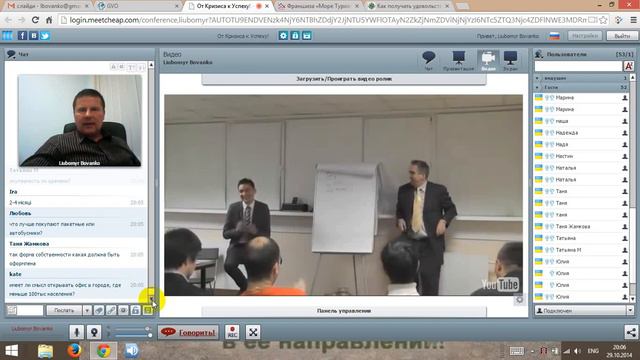Open the blue MeetCheap logo icon
This screenshot has width=640, height=360.
pyautogui.click(x=7, y=36)
